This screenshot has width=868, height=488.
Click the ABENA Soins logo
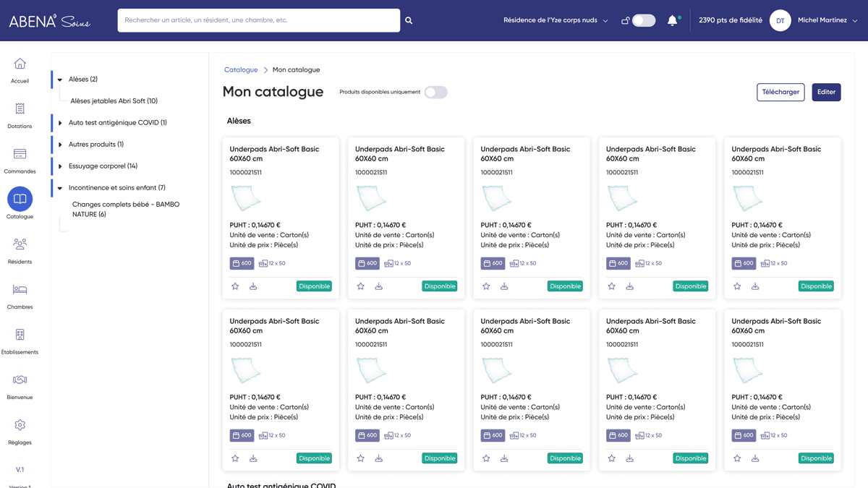pyautogui.click(x=49, y=21)
